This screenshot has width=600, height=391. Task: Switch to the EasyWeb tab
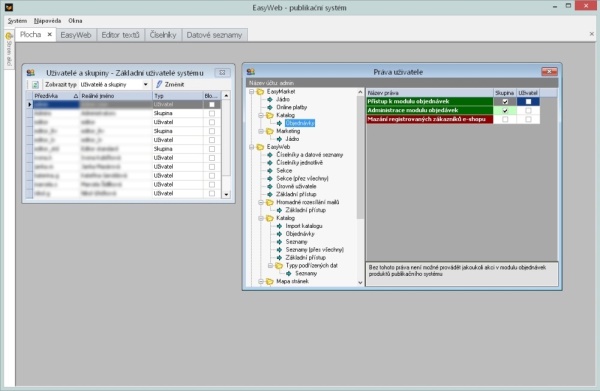76,35
